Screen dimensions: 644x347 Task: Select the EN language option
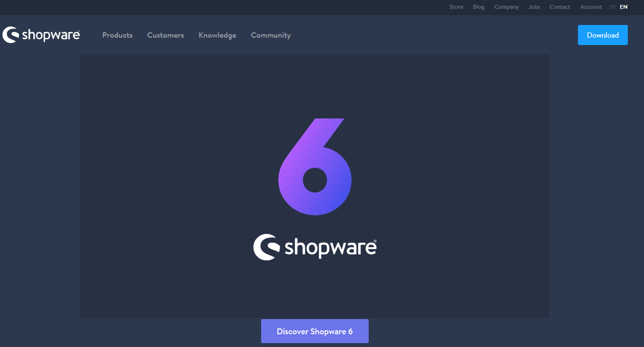click(x=623, y=7)
